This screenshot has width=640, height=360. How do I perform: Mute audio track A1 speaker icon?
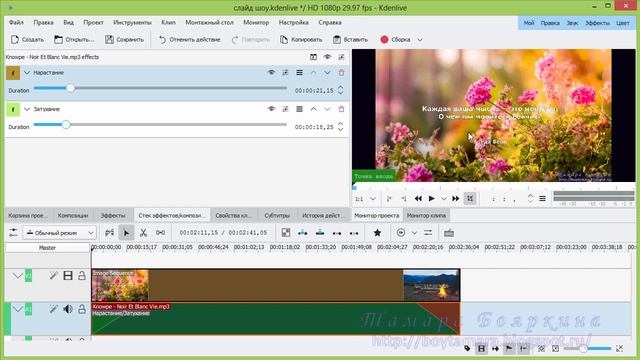[68, 309]
